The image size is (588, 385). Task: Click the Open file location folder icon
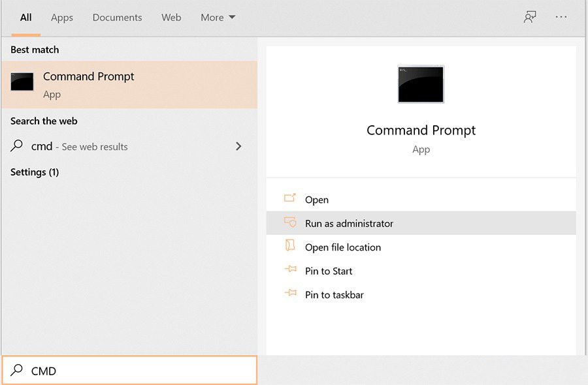290,245
